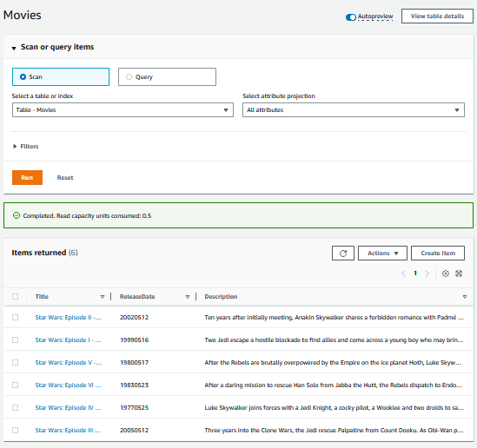This screenshot has height=448, width=477.
Task: Check the Star Wars Episode V row checkbox
Action: tap(16, 362)
